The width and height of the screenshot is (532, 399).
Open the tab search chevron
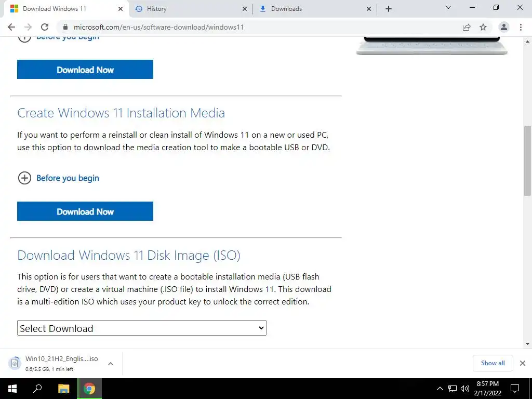[448, 7]
